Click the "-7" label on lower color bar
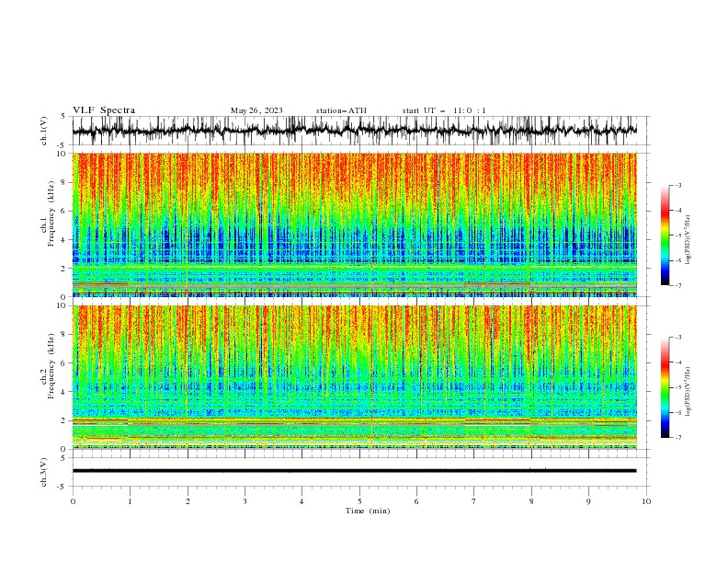728x563 pixels. [678, 438]
